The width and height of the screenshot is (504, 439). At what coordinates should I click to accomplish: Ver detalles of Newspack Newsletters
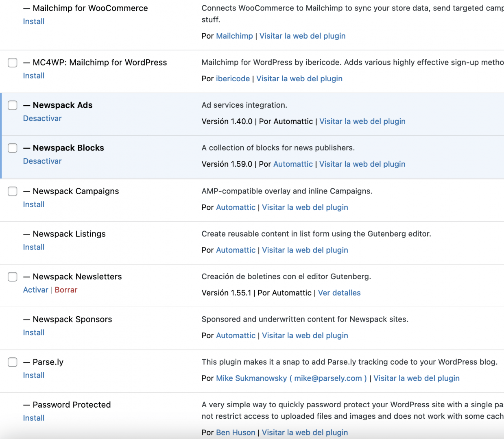(339, 293)
